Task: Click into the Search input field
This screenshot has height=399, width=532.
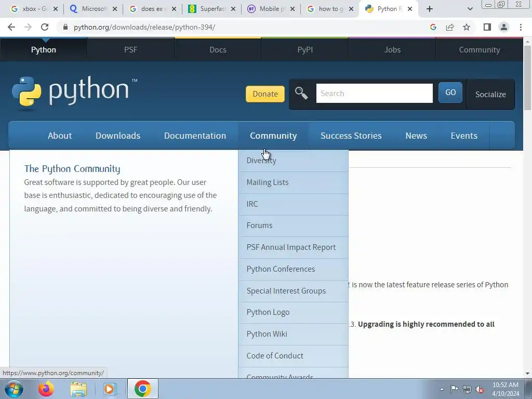Action: 374,94
